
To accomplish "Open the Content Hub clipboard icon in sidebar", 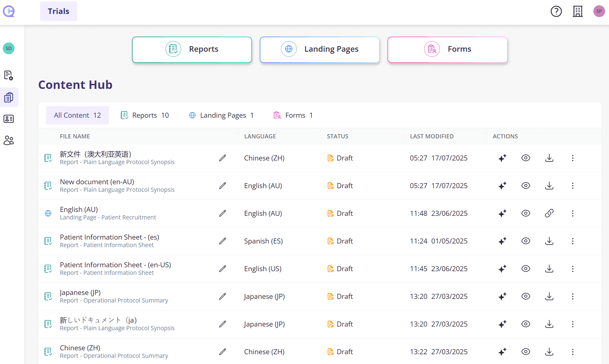I will pos(9,97).
